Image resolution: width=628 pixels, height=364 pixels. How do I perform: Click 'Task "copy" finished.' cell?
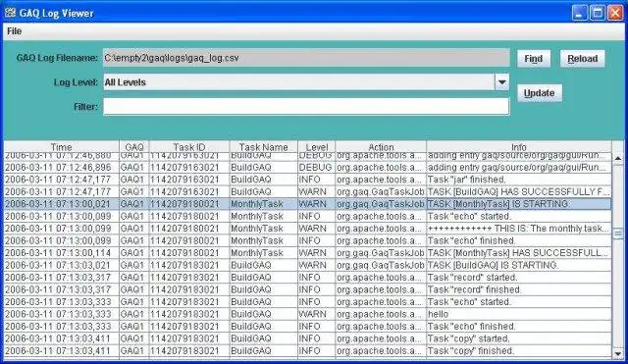[519, 351]
